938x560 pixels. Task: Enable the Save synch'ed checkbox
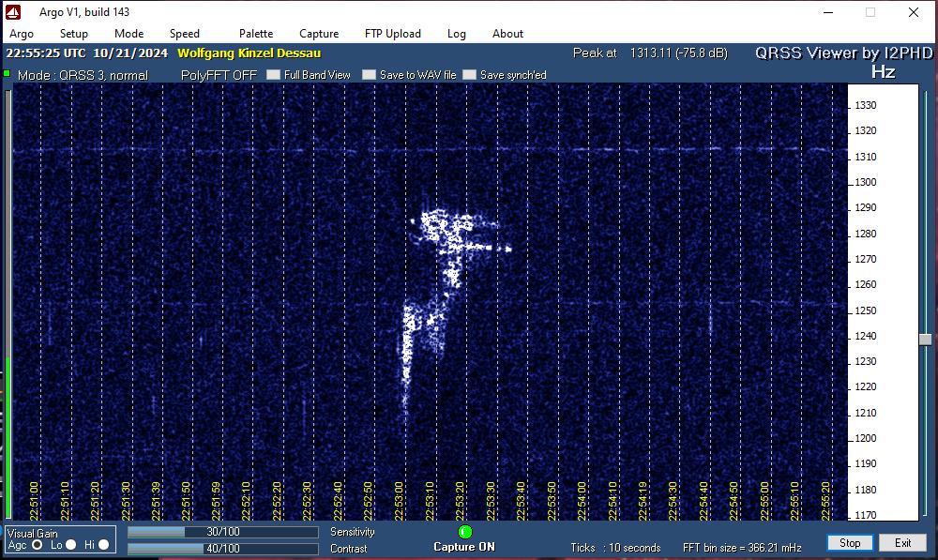(470, 75)
